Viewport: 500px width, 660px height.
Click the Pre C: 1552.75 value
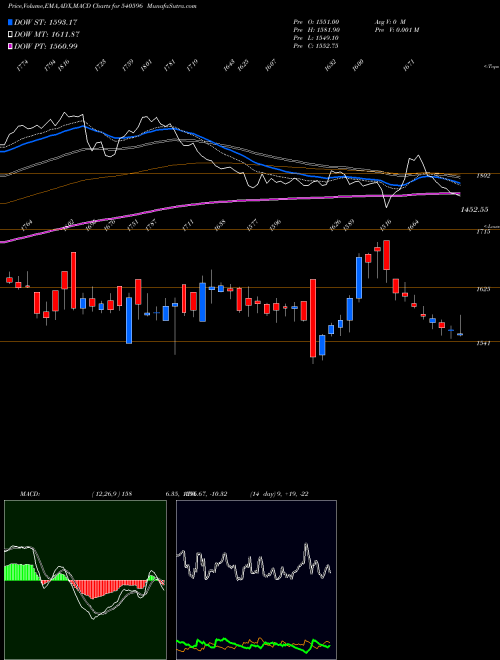316,46
